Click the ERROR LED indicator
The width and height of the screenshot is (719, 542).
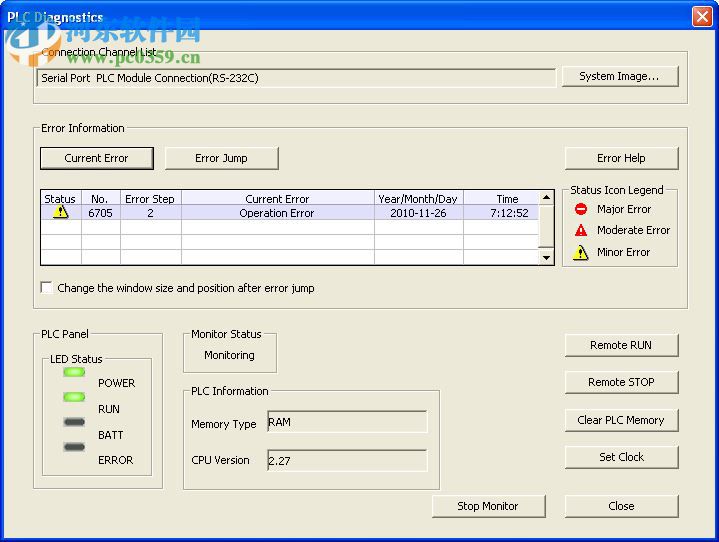pyautogui.click(x=74, y=447)
